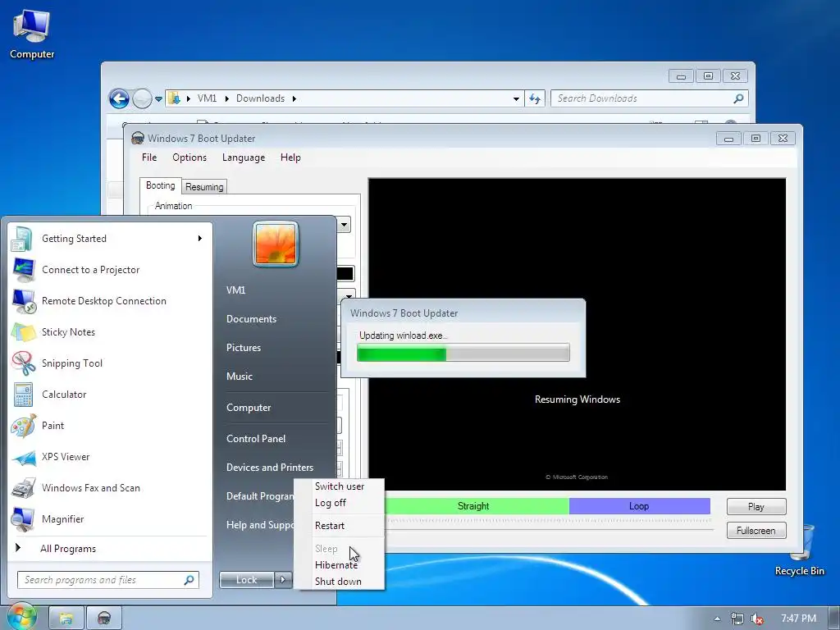The height and width of the screenshot is (630, 840).
Task: Click the Search Downloads magnifier icon
Action: pyautogui.click(x=738, y=98)
